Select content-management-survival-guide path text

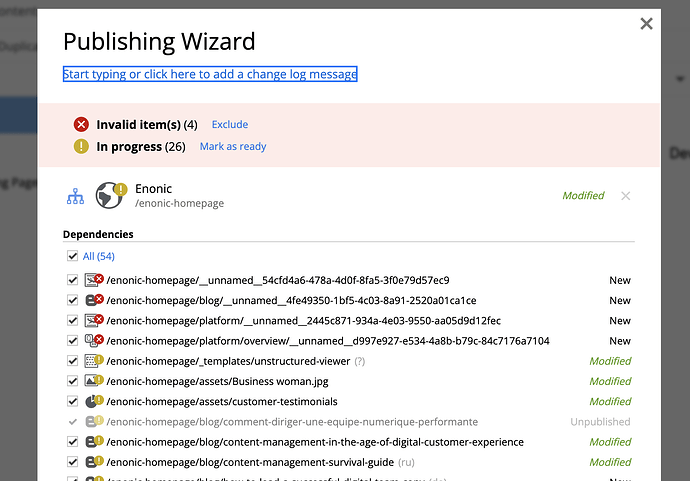(x=250, y=463)
